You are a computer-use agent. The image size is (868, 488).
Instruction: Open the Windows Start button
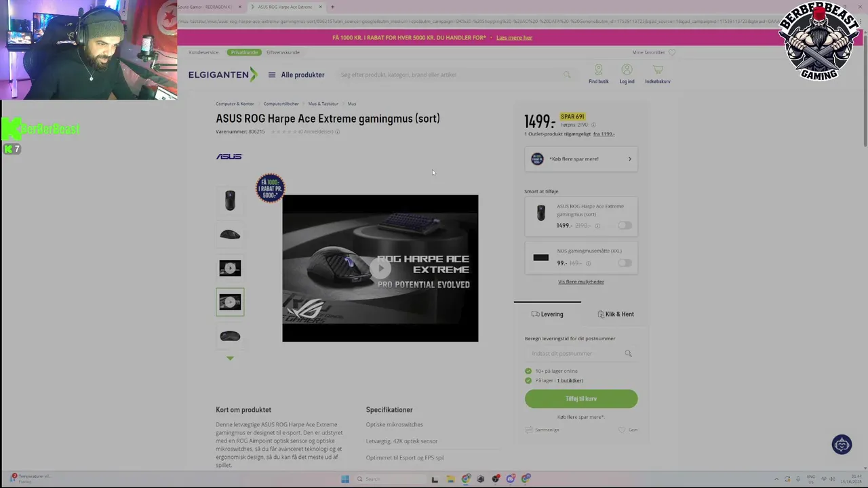[345, 479]
